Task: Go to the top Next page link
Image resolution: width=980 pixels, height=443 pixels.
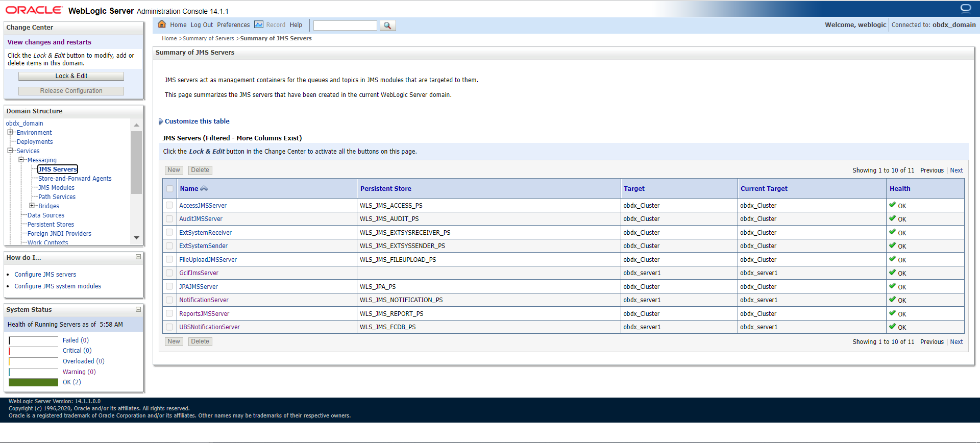Action: point(957,170)
